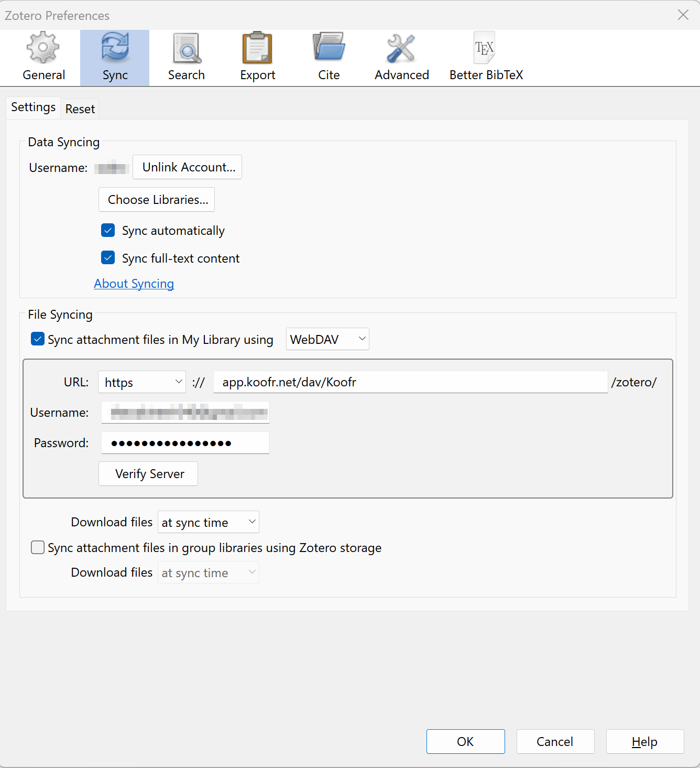
Task: Switch to the Reset tab
Action: (x=80, y=109)
